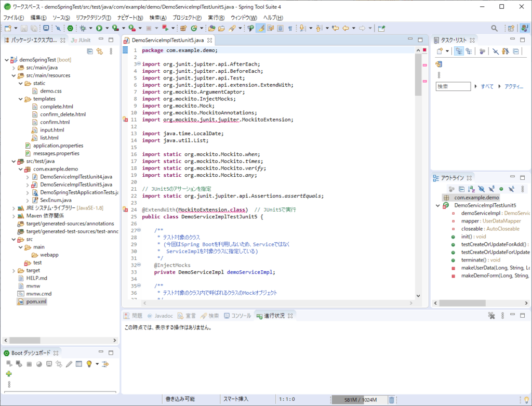Click the Next Annotation down-arrow icon
The image size is (532, 406).
tap(303, 29)
